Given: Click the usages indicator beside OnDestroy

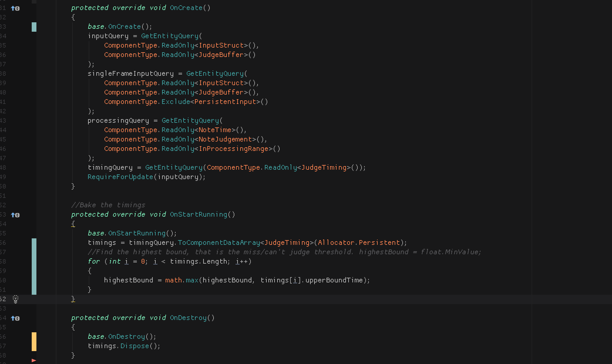Looking at the screenshot, I should tap(14, 318).
